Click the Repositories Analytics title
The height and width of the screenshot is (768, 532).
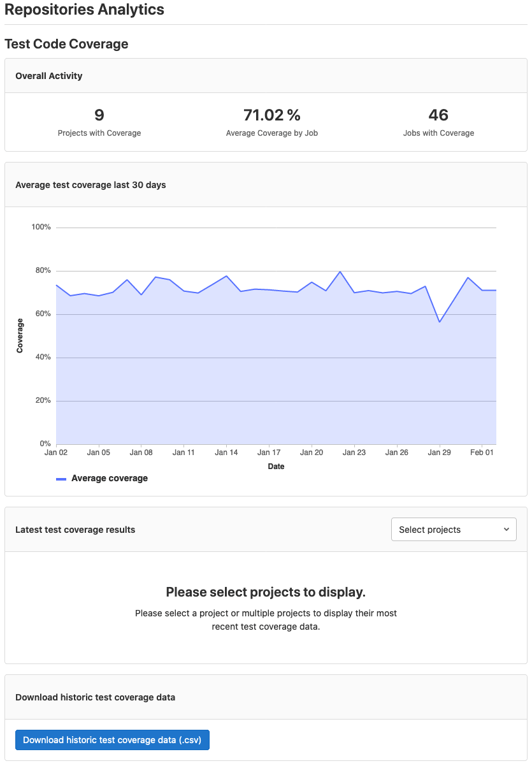85,10
